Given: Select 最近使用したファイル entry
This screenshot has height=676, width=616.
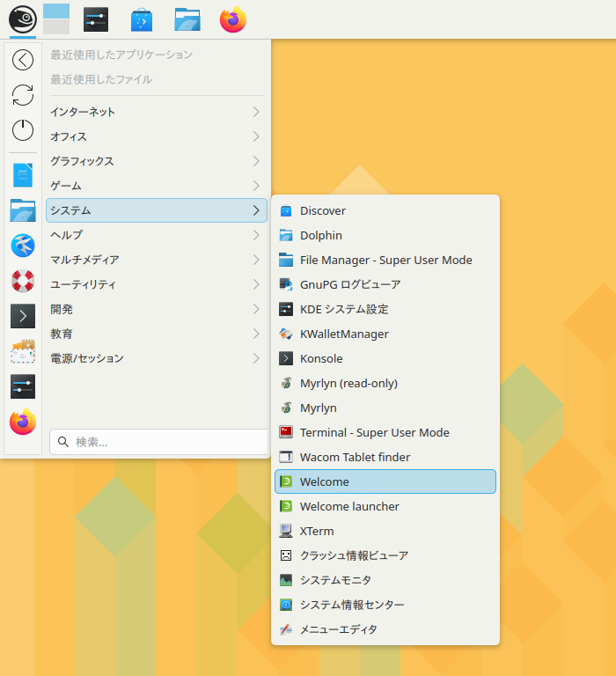Looking at the screenshot, I should [157, 79].
